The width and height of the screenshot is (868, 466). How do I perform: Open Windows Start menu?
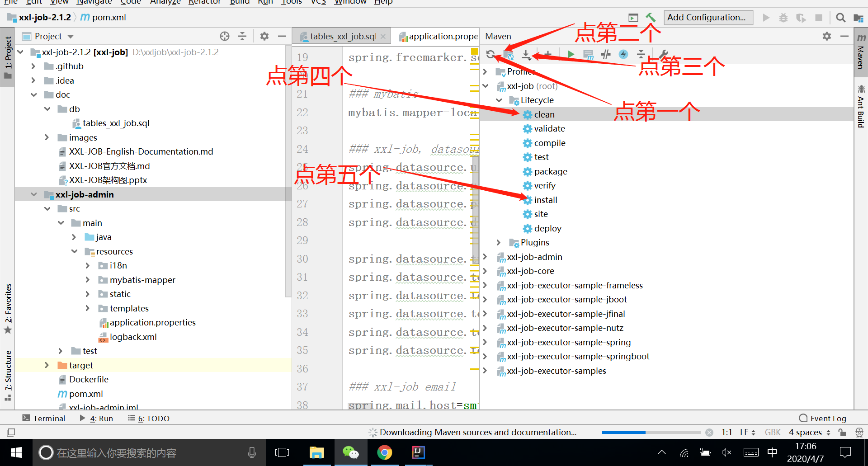click(x=16, y=452)
